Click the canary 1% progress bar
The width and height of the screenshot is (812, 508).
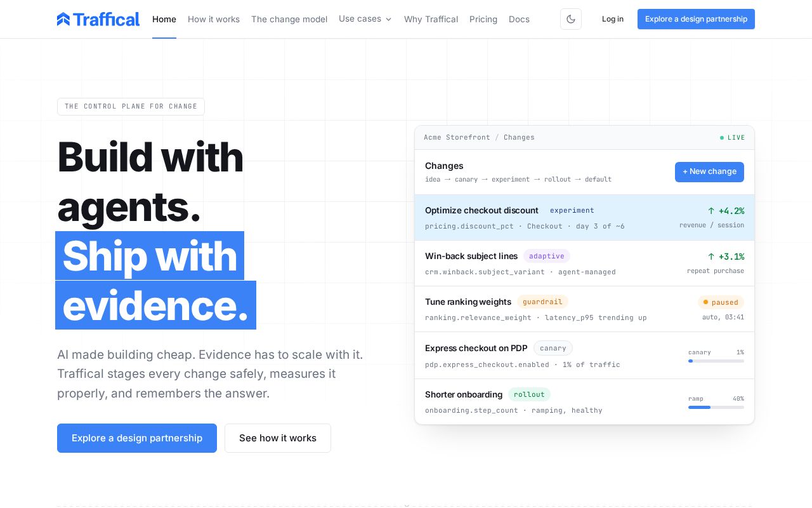tap(716, 361)
